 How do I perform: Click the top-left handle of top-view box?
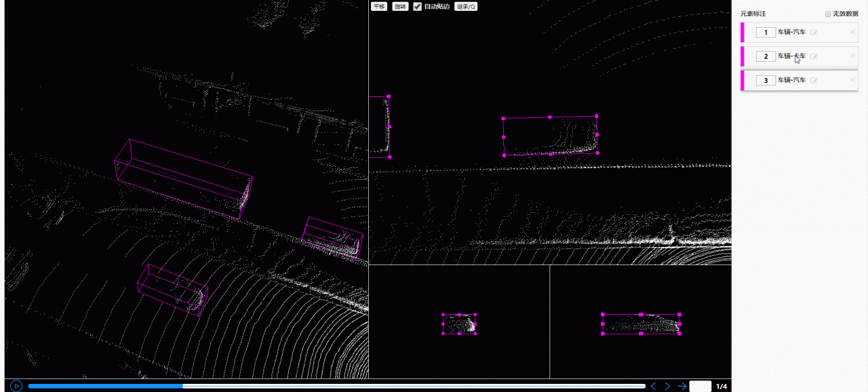503,119
